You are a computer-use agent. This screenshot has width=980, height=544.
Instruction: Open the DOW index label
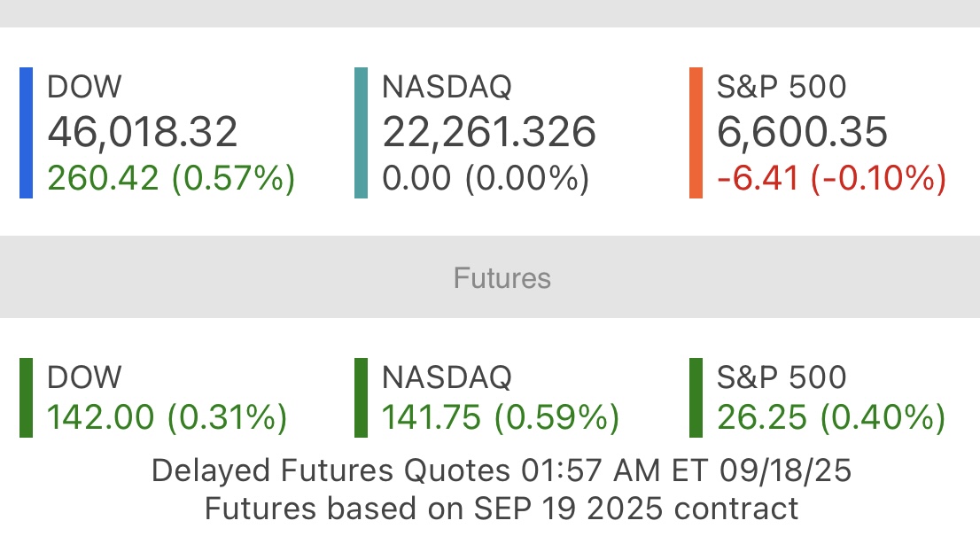[84, 86]
